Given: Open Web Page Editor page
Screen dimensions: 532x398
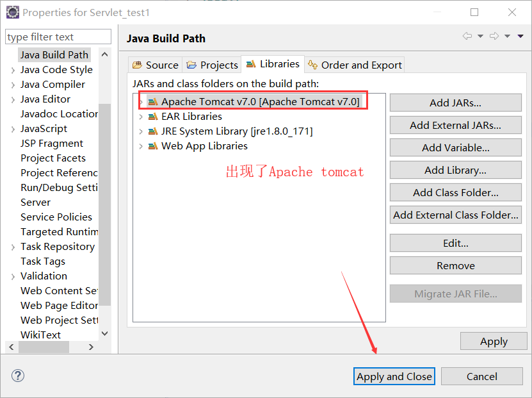Looking at the screenshot, I should (59, 305).
